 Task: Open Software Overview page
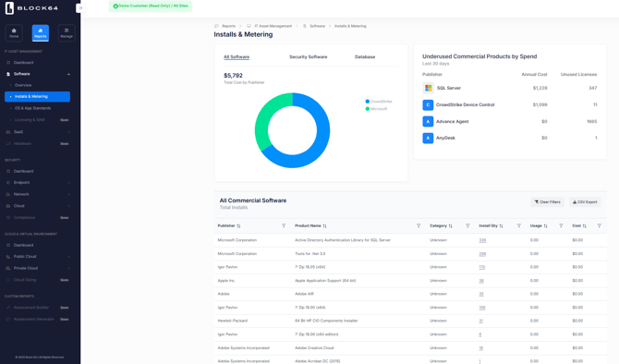coord(23,85)
